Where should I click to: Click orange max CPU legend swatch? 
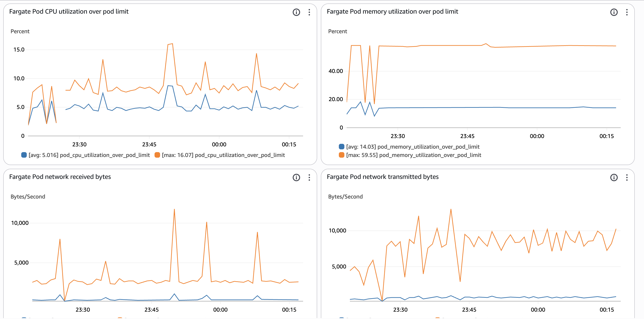pos(157,155)
